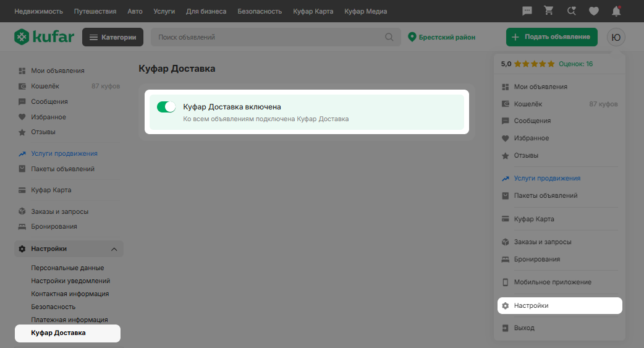
Task: Open Безопасность in the settings submenu
Action: point(53,307)
